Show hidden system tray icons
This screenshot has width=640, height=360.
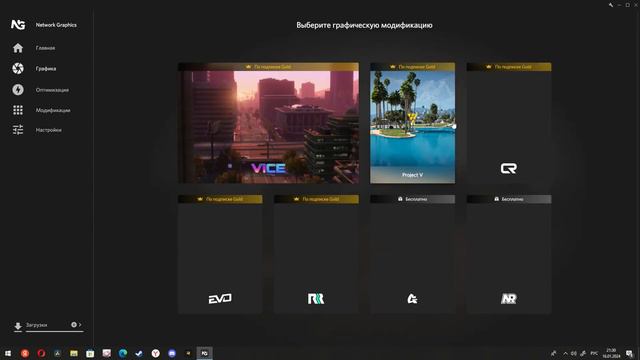pyautogui.click(x=565, y=353)
